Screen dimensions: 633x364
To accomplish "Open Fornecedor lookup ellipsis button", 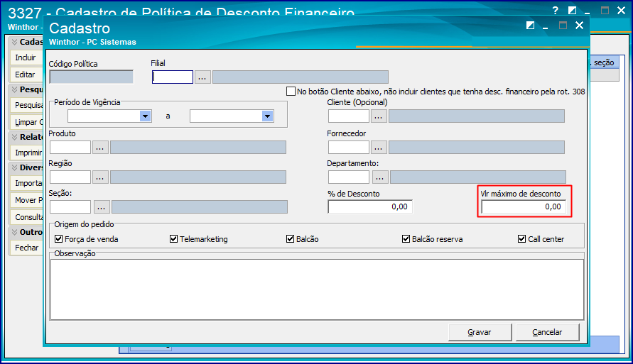I will 378,147.
